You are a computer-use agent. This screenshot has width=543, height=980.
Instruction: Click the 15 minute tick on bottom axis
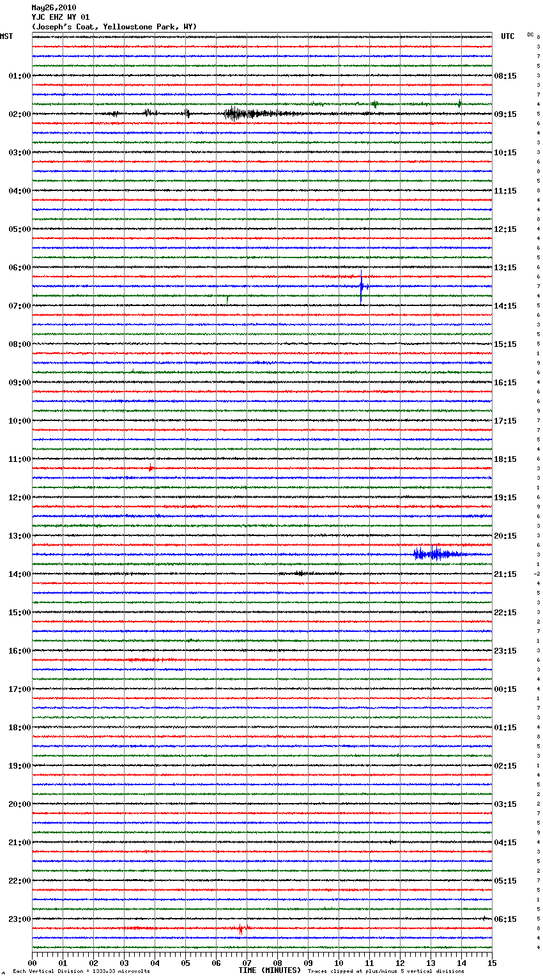pos(492,963)
